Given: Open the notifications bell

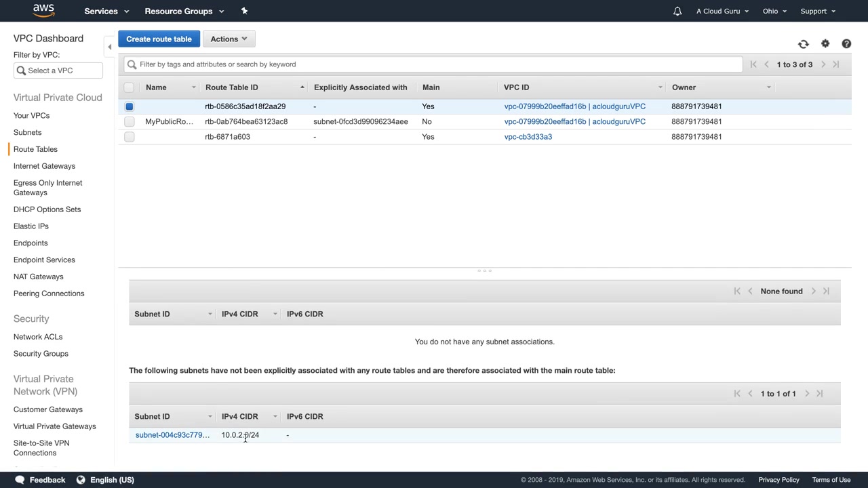Looking at the screenshot, I should pos(677,11).
